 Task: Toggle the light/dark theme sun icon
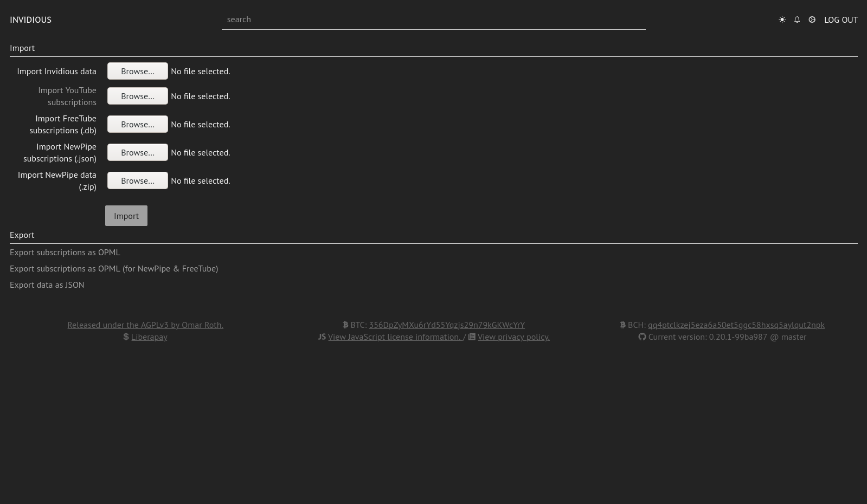coord(782,20)
